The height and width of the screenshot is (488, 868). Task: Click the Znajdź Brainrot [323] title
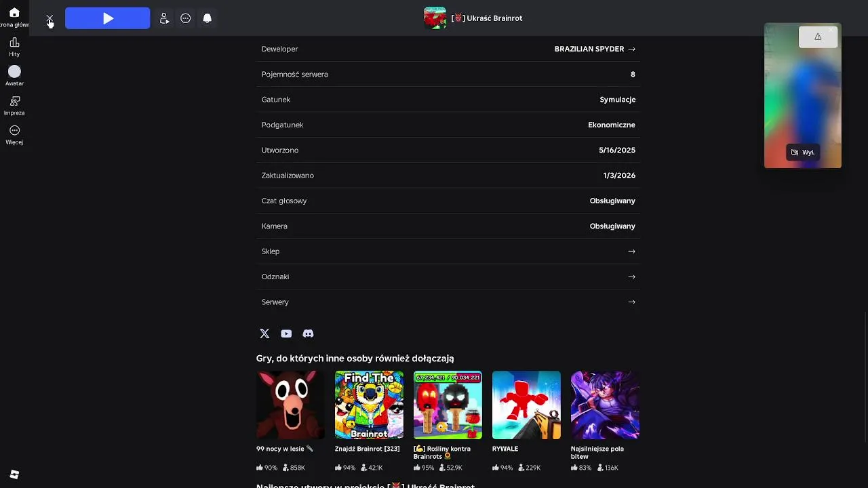click(x=367, y=449)
